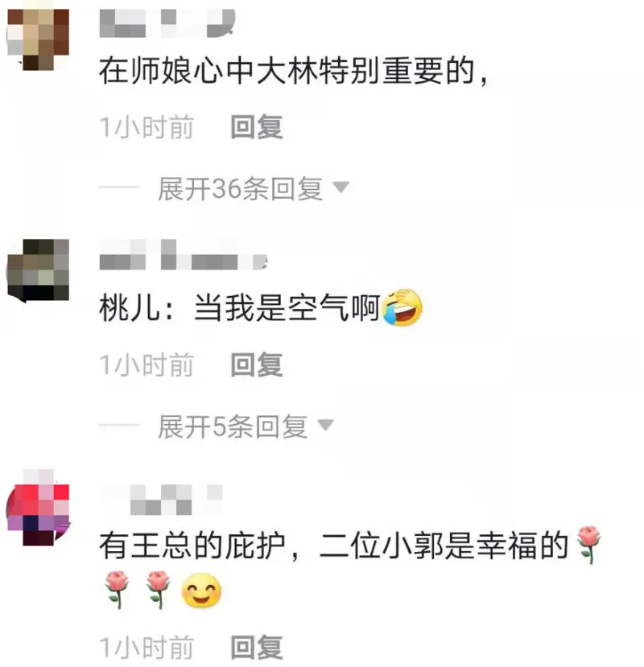644x667 pixels.
Task: Click the laughing-crying emoji after 空气啊
Action: point(402,307)
